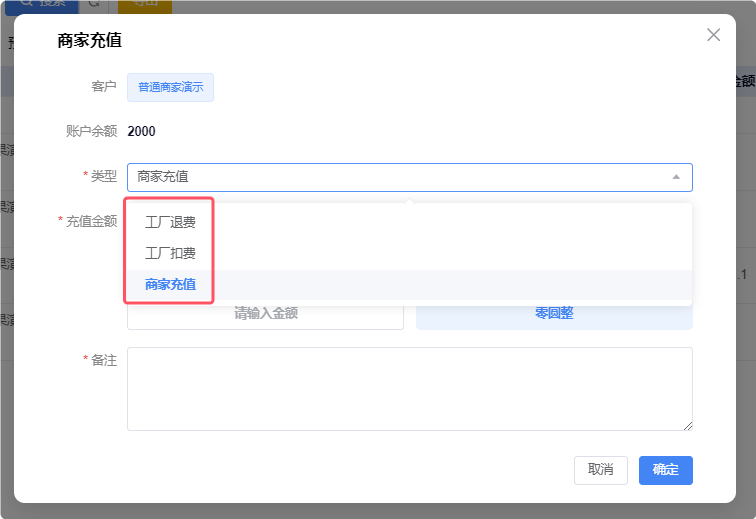The height and width of the screenshot is (519, 756).
Task: Select 工厂扣费 from the dropdown list
Action: [x=409, y=253]
